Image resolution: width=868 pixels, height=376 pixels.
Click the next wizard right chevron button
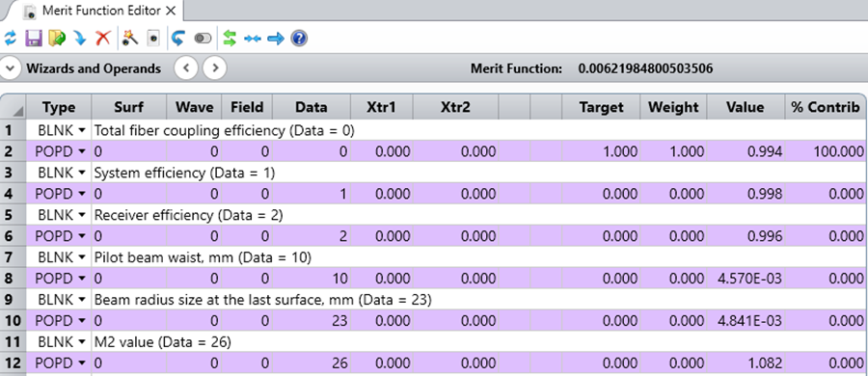(x=215, y=68)
